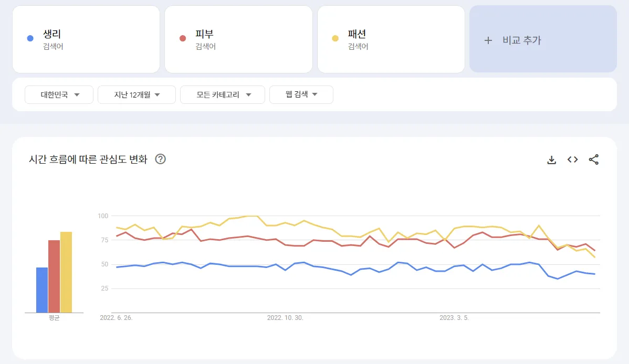Viewport: 629px width, 364px height.
Task: Edit the 생리 search term card
Action: (x=86, y=39)
